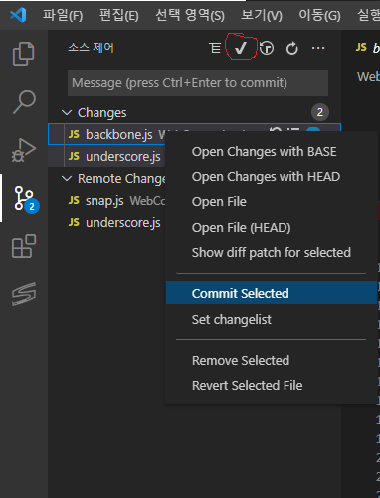The width and height of the screenshot is (380, 498).
Task: Open Run and Debug view
Action: [24, 150]
